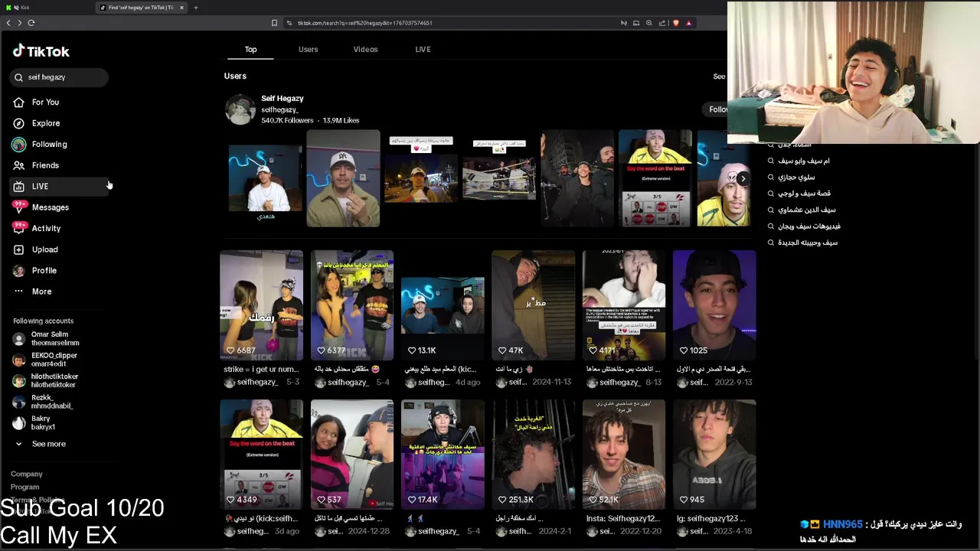
Task: Open video with 17.4K likes
Action: (x=443, y=455)
